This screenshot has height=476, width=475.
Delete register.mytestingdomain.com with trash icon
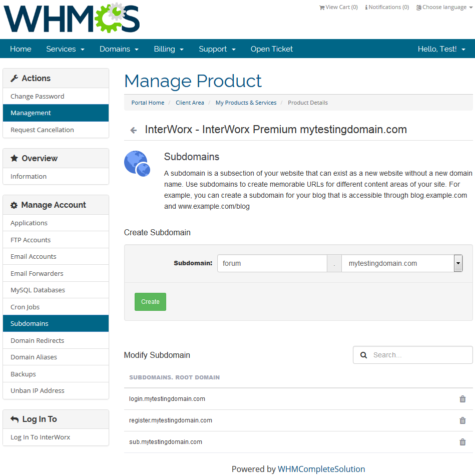click(x=462, y=420)
